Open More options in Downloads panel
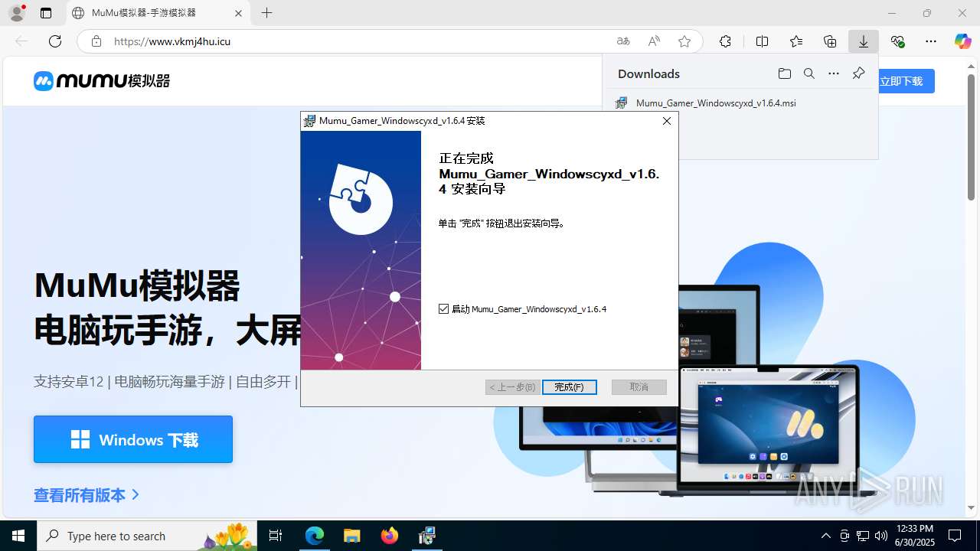Viewport: 980px width, 551px height. [834, 73]
